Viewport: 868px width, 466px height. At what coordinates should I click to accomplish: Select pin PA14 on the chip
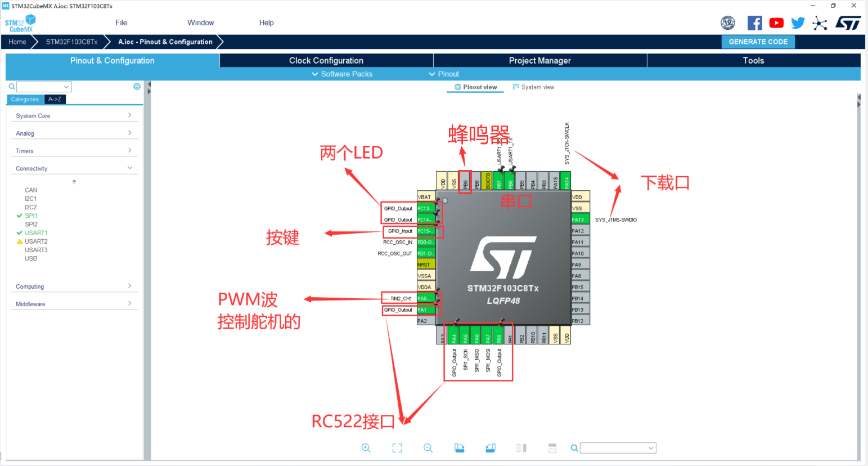coord(566,181)
